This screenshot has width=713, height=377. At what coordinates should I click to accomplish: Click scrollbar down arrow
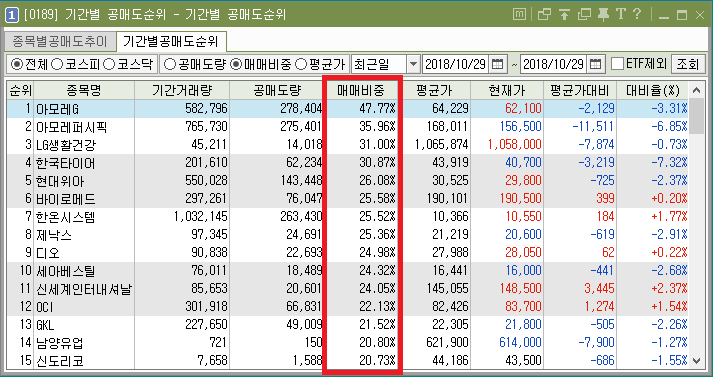pos(697,361)
